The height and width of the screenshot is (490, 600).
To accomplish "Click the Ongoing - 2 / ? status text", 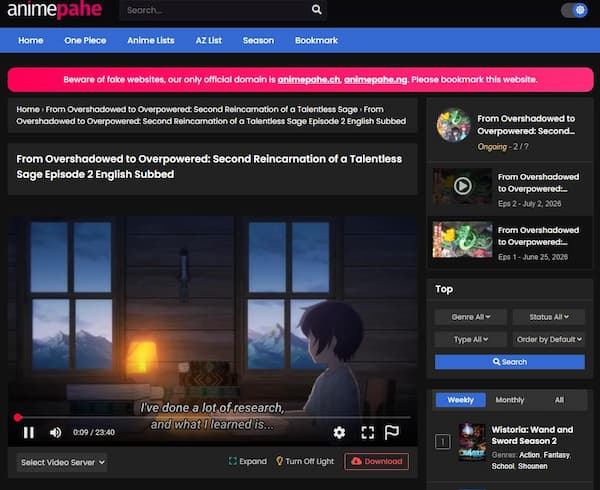I will 503,147.
